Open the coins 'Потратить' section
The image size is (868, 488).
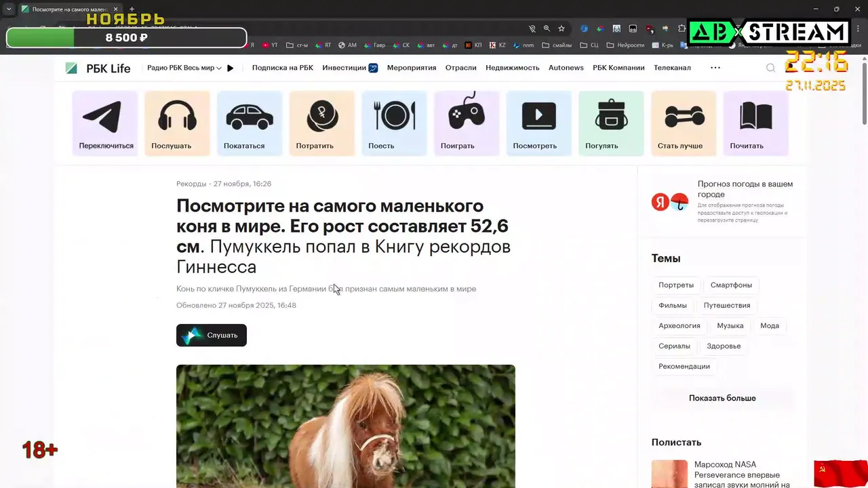pos(322,123)
